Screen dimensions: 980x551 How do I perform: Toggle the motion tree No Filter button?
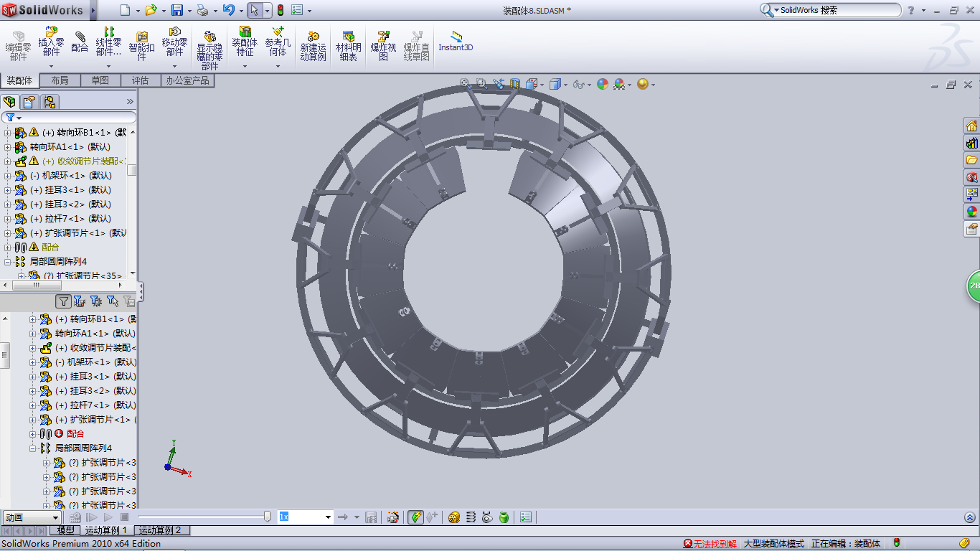64,301
